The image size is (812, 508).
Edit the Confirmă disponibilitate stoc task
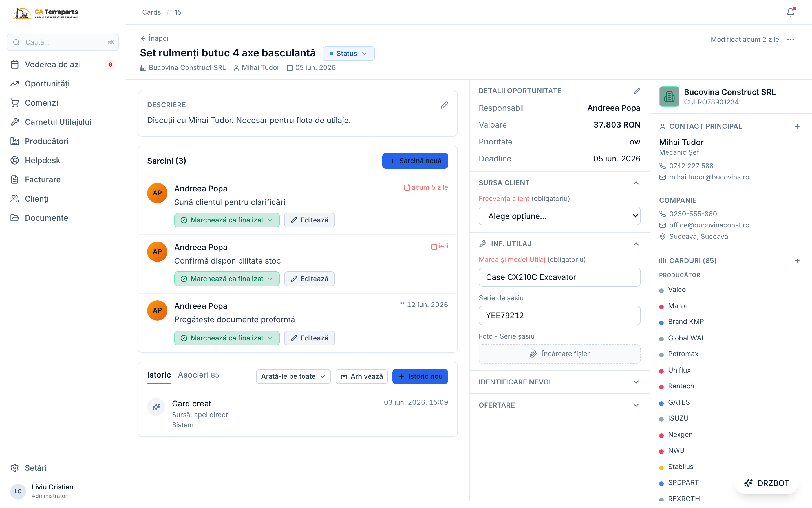(x=309, y=279)
